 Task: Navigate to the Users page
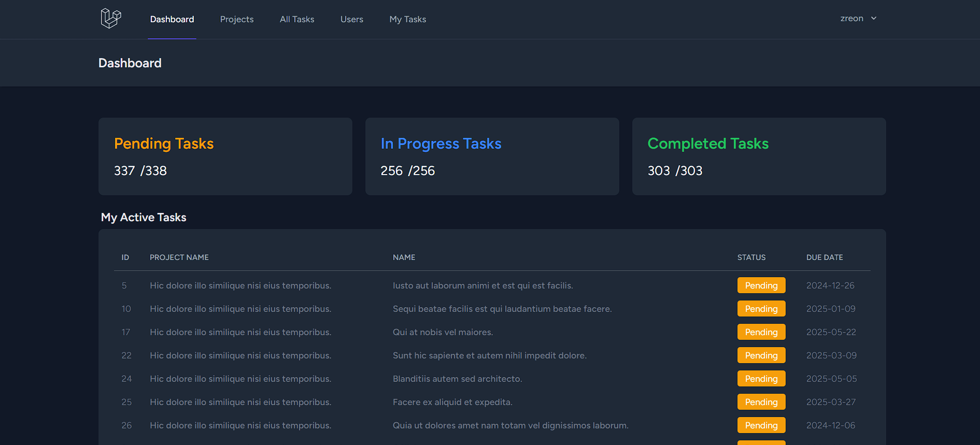(x=352, y=19)
